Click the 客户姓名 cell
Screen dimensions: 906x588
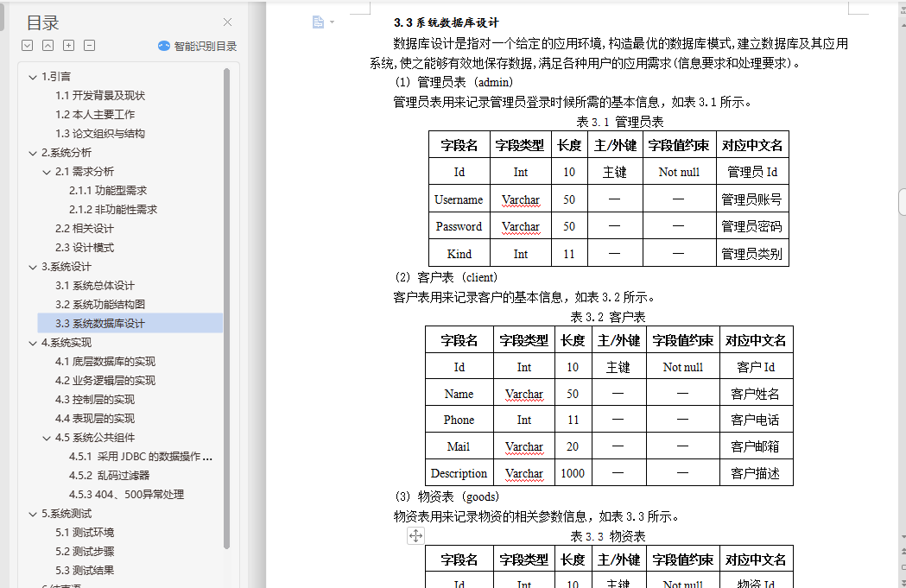point(755,394)
